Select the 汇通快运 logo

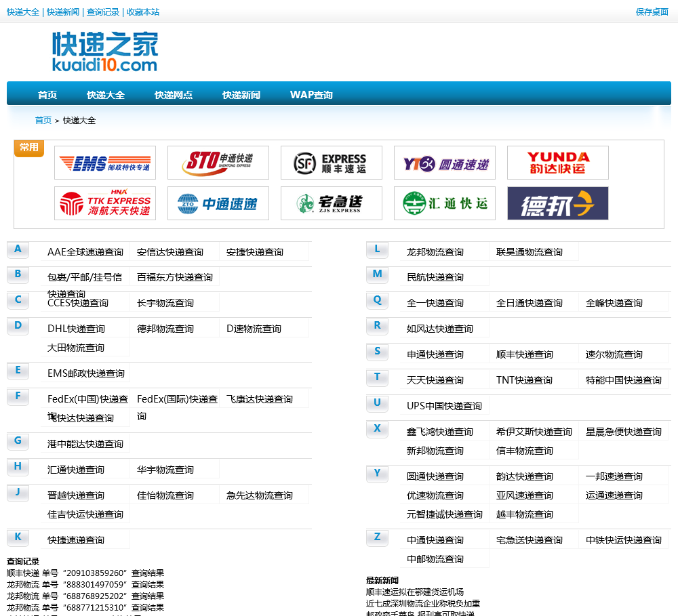click(445, 203)
